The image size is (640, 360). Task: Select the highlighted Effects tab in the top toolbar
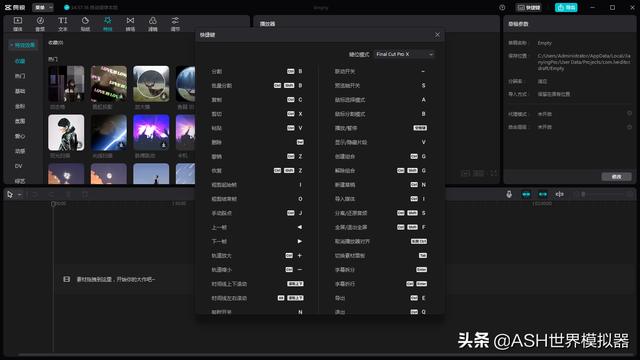(x=107, y=24)
